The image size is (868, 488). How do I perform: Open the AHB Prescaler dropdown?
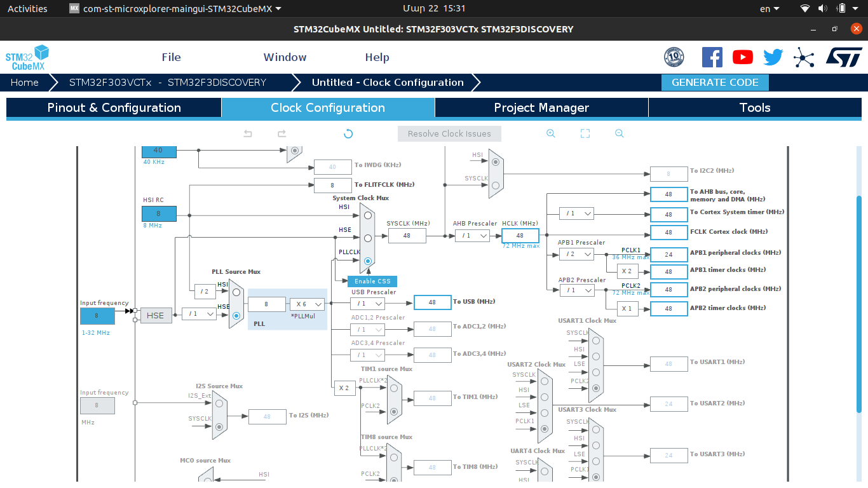(x=472, y=236)
